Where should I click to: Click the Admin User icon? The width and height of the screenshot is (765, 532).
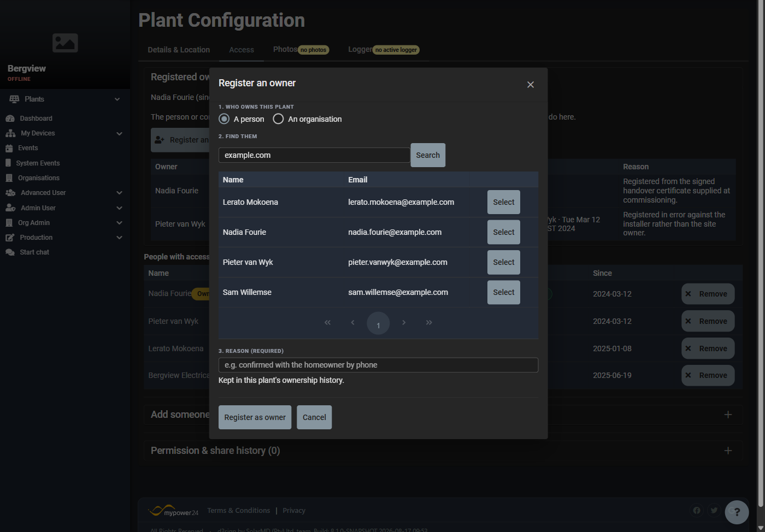[x=10, y=208]
